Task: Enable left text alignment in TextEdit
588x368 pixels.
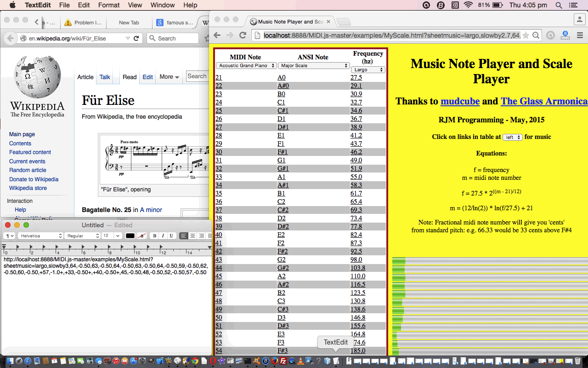Action: coord(183,236)
